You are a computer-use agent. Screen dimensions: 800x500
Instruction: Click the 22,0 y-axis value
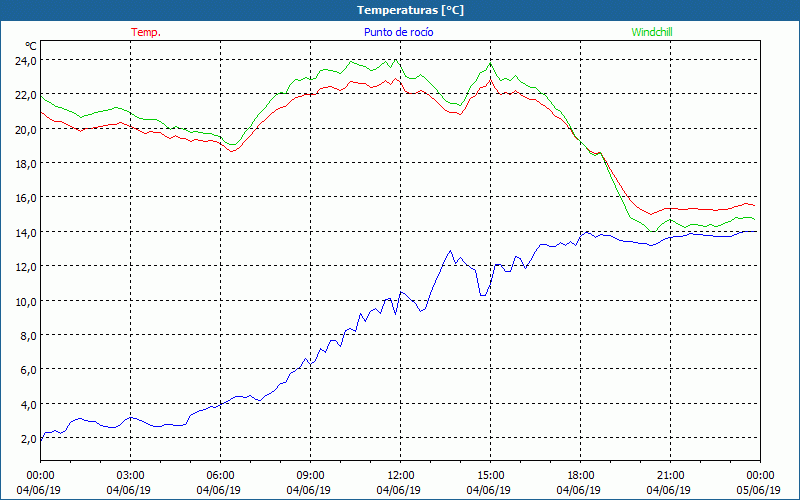26,95
